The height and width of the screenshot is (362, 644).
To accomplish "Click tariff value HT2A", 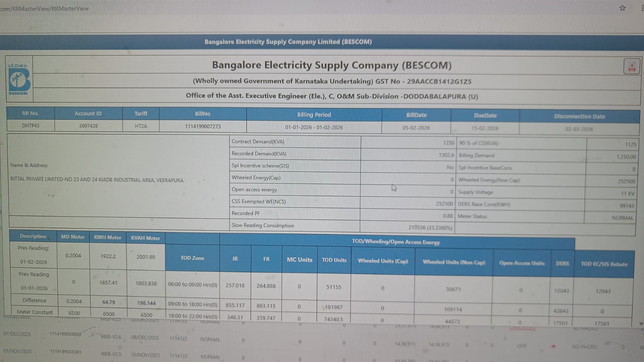I will tap(141, 126).
